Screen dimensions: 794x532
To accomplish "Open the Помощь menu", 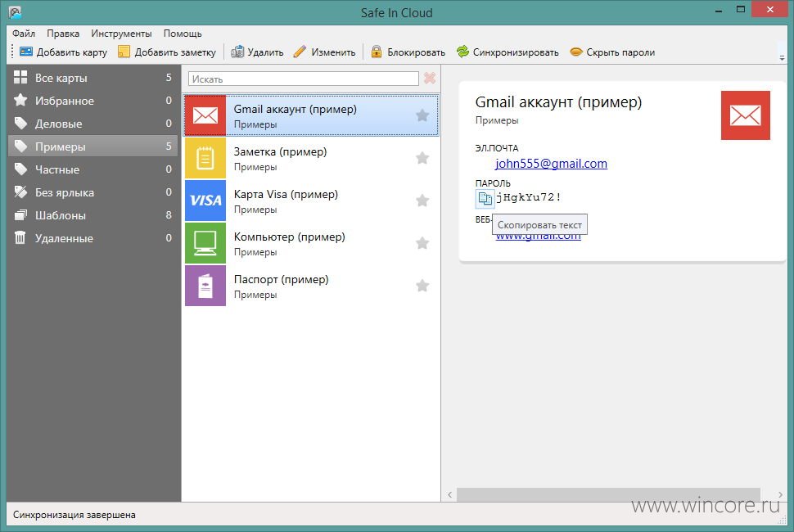I will point(183,34).
